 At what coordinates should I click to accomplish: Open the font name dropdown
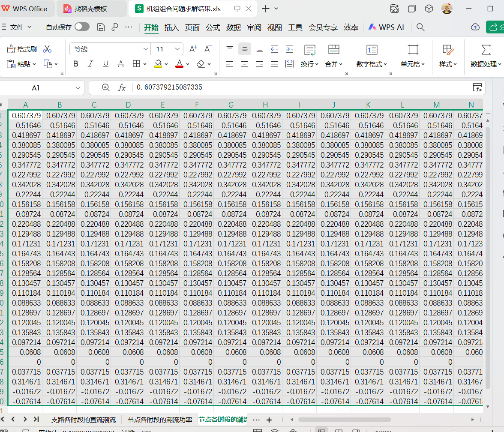(x=146, y=49)
